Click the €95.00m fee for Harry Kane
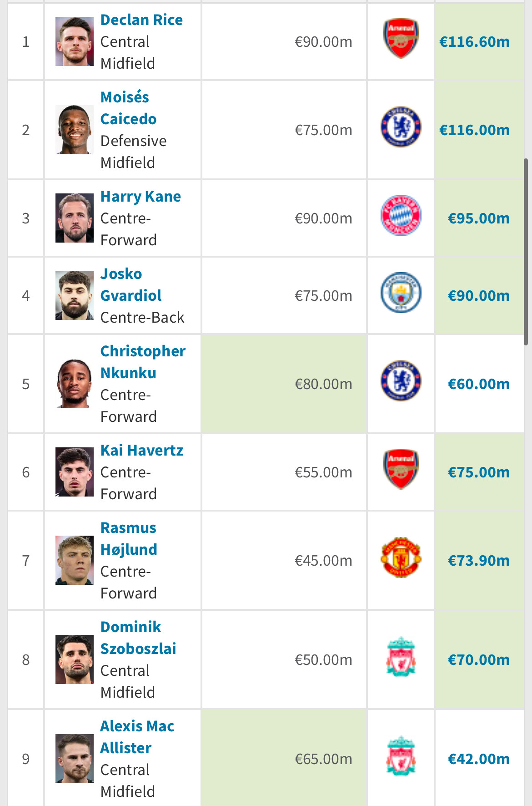 pyautogui.click(x=479, y=218)
